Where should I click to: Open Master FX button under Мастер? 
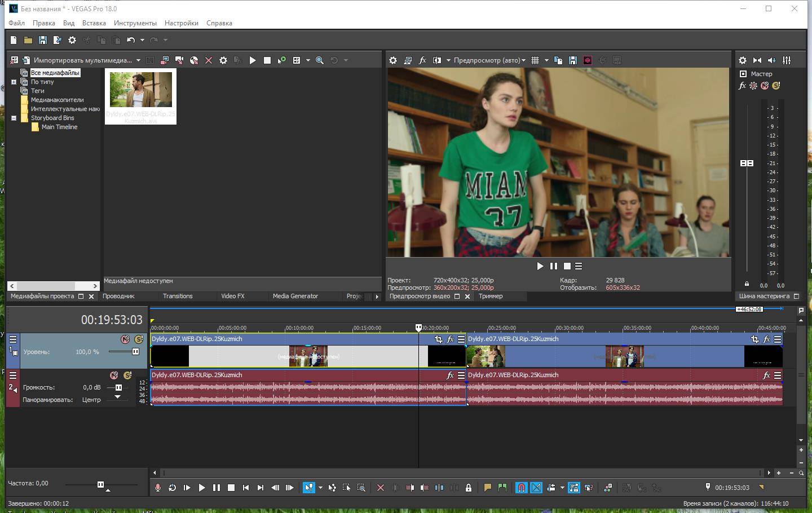coord(742,86)
